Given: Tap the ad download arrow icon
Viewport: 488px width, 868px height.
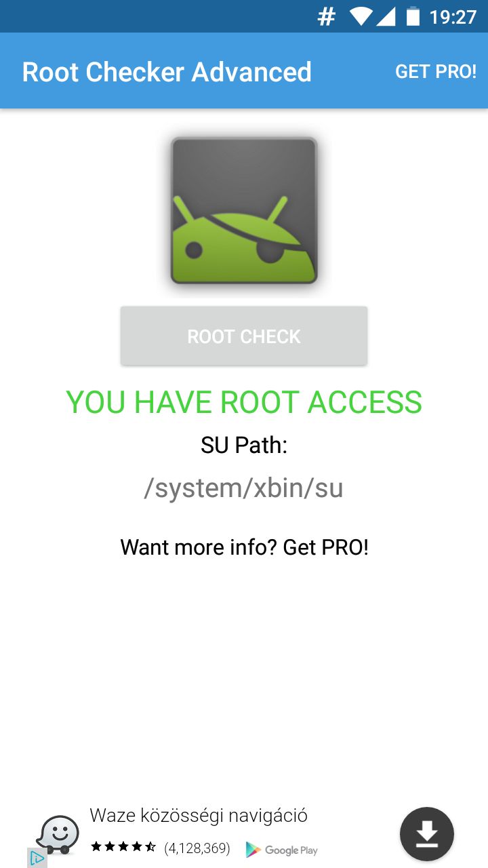Looking at the screenshot, I should 427,834.
